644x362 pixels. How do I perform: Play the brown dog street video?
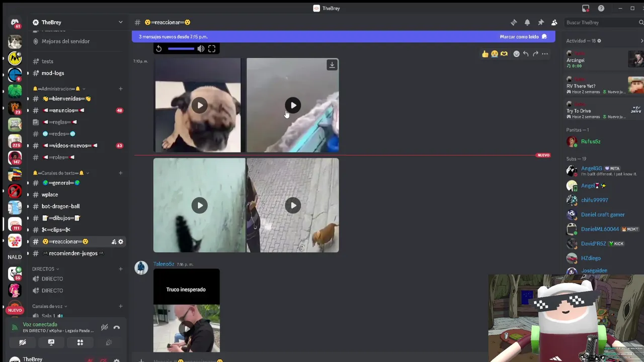tap(293, 205)
